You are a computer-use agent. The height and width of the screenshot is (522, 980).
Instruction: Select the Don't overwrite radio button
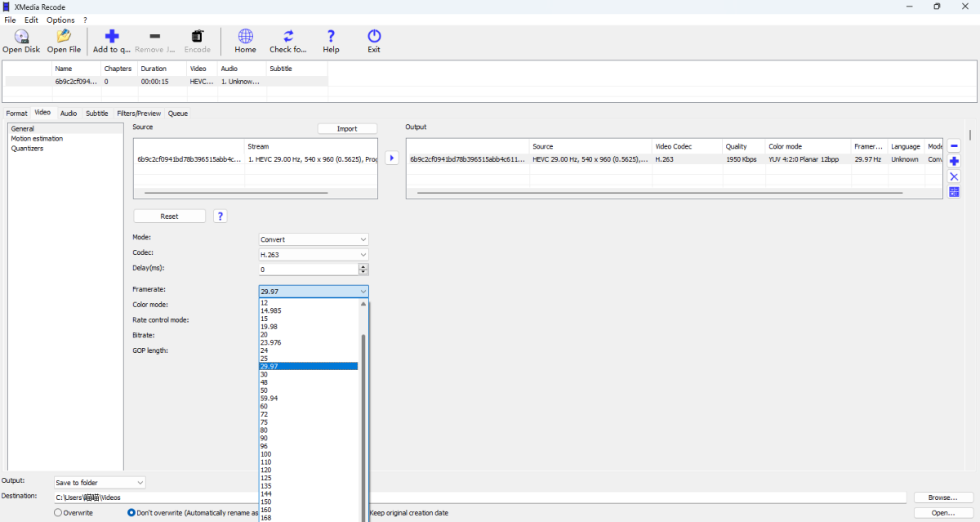tap(131, 513)
